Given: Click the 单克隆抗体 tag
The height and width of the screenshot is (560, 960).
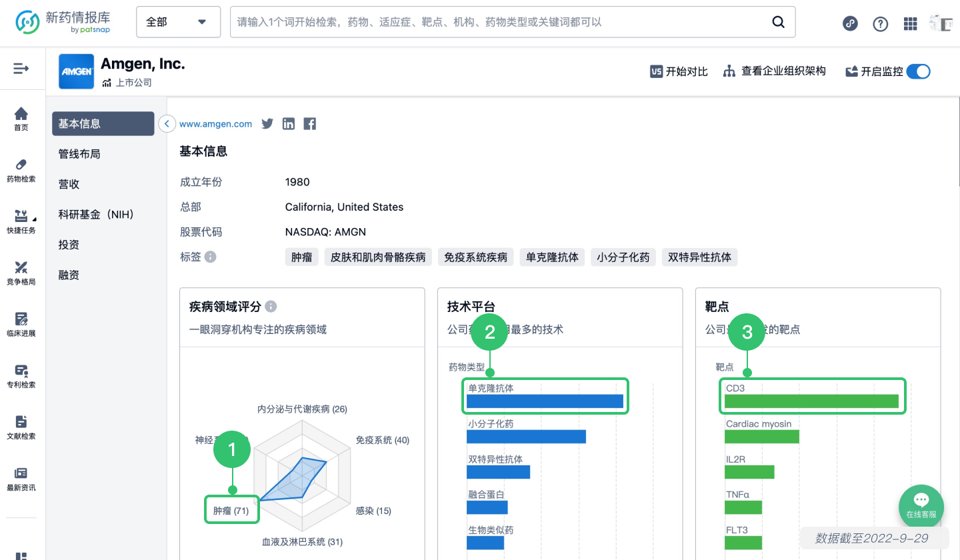Looking at the screenshot, I should (552, 257).
